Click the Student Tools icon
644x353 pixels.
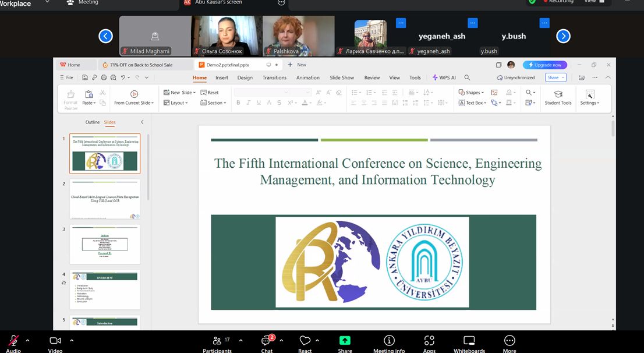click(x=558, y=94)
